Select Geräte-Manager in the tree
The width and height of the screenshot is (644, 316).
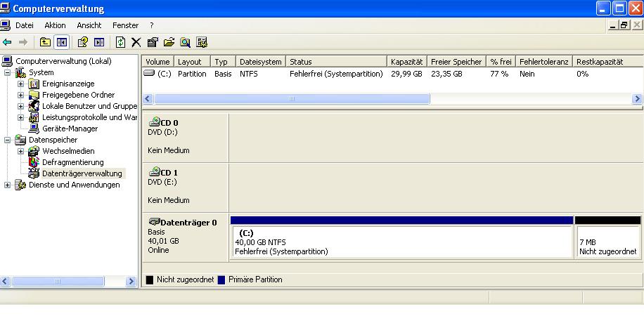pyautogui.click(x=70, y=129)
